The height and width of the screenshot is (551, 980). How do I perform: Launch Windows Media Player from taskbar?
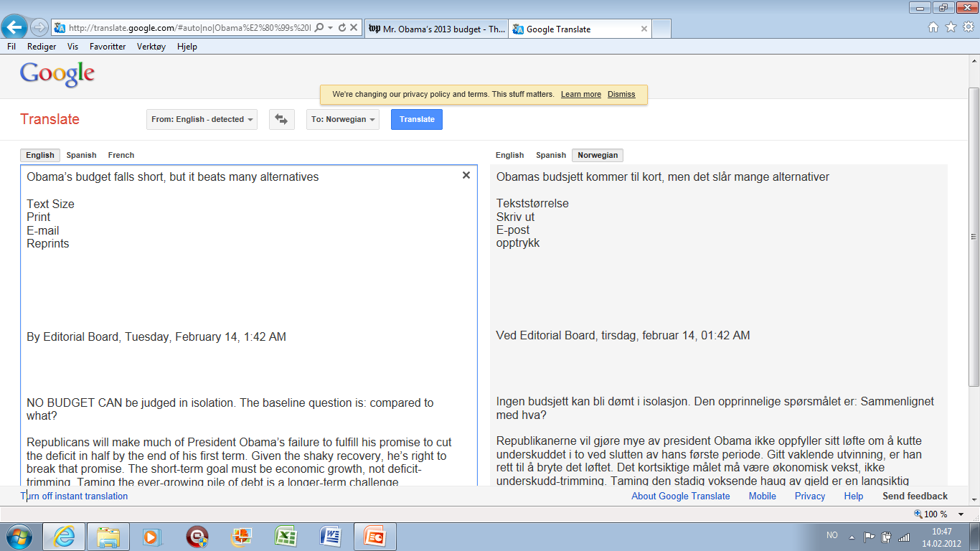click(x=151, y=537)
